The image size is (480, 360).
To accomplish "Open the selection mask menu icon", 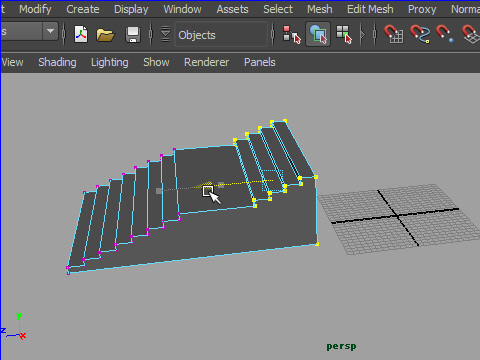I will [165, 34].
